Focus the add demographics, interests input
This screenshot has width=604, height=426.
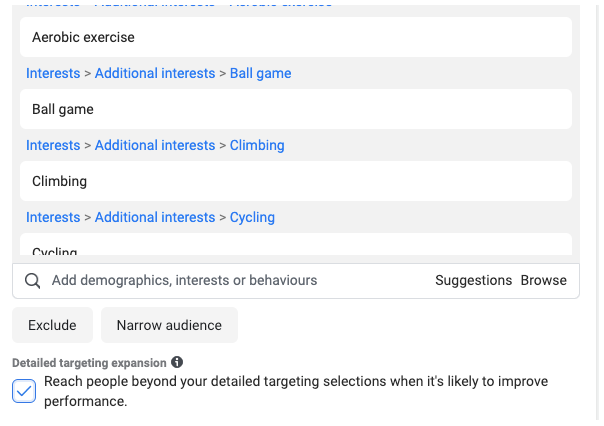[x=230, y=281]
